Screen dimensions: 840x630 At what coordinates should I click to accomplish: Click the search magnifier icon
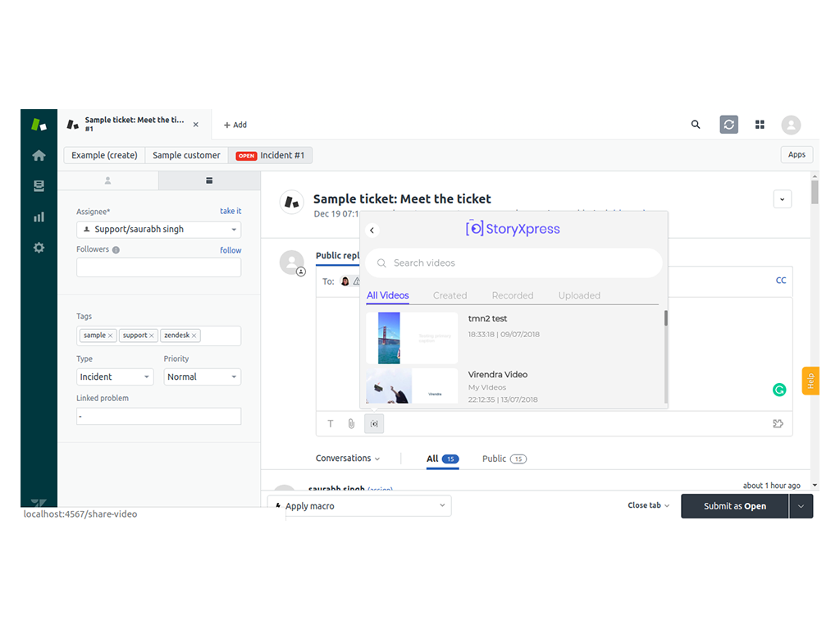(x=696, y=125)
